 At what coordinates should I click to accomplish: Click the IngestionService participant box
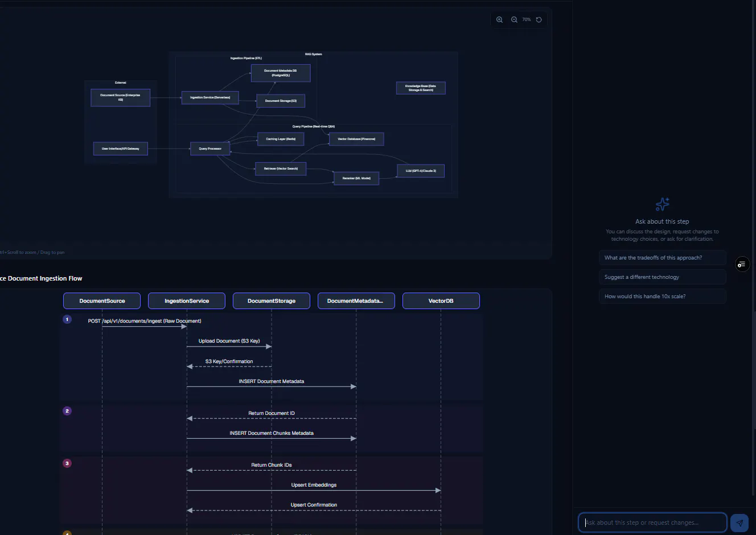187,301
